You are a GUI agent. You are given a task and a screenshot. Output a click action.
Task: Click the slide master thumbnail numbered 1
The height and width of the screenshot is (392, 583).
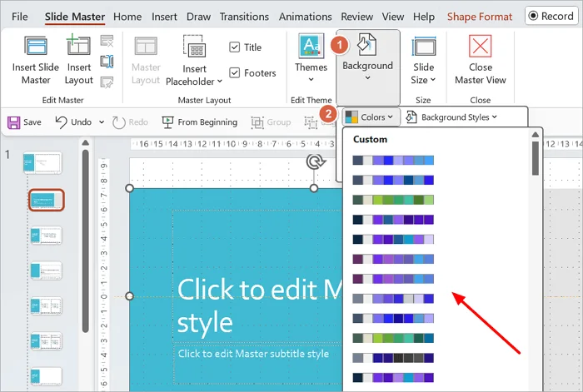point(42,162)
